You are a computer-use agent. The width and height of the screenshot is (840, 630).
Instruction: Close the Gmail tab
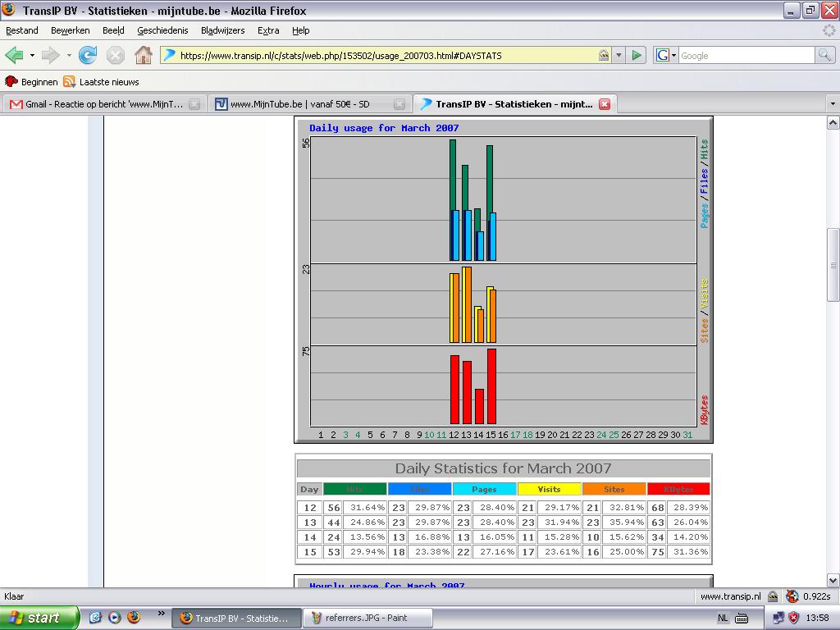(195, 104)
